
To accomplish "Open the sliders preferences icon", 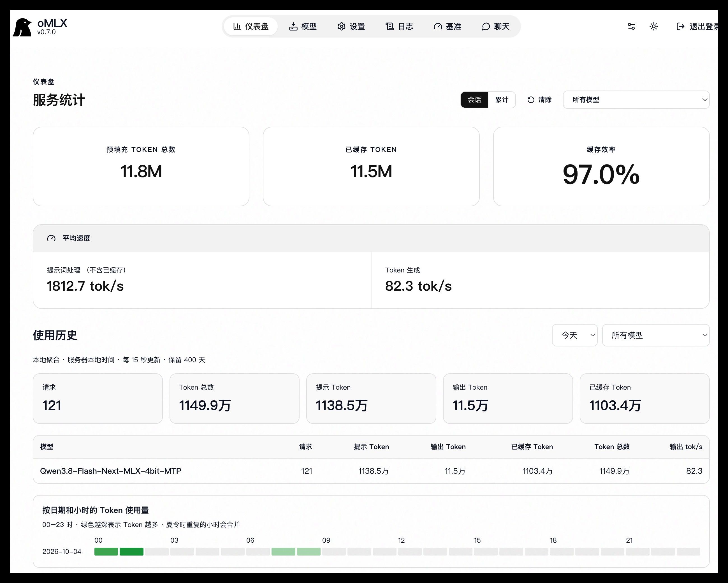I will 631,26.
